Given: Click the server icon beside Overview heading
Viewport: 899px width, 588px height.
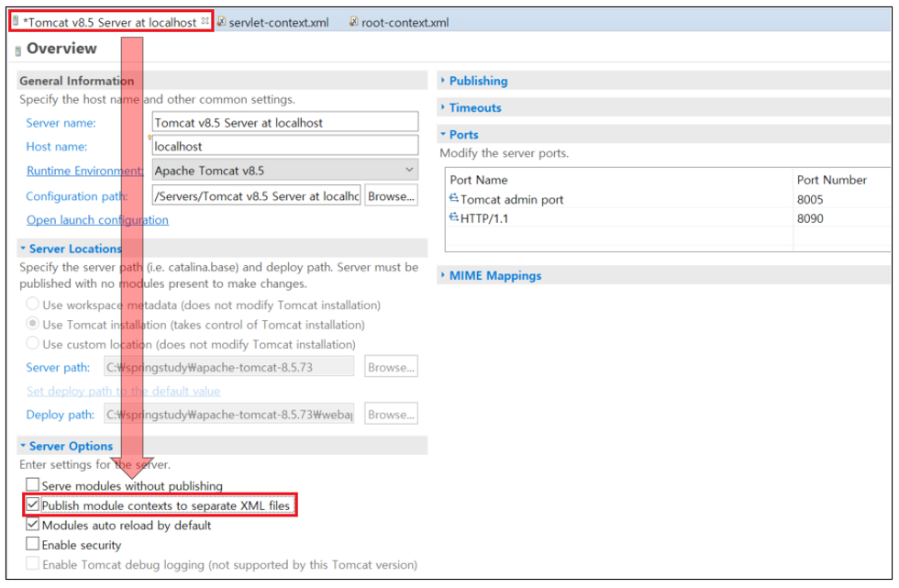Looking at the screenshot, I should coord(17,51).
